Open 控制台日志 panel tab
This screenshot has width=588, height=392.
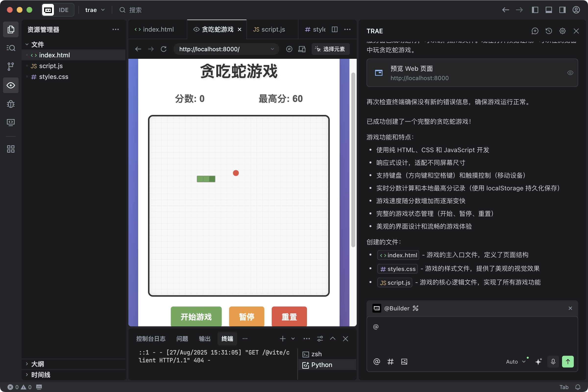[x=151, y=339]
